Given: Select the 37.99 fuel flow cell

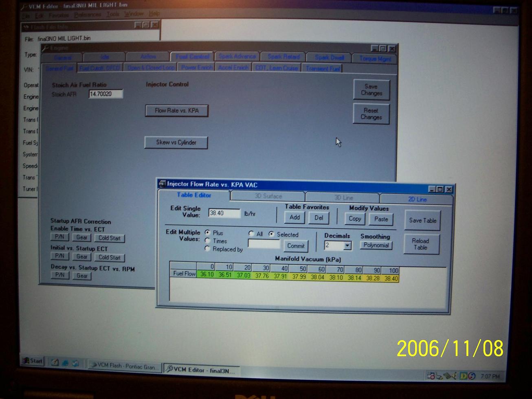Looking at the screenshot, I should 299,277.
